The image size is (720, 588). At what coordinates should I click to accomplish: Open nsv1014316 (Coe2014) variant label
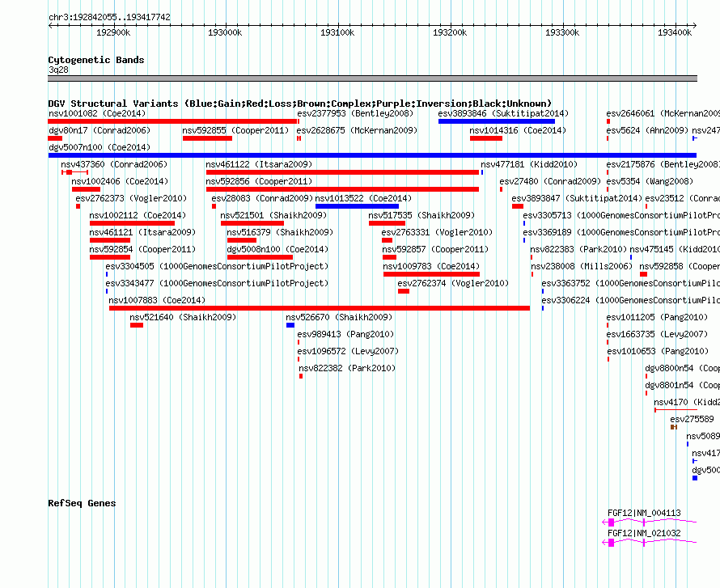(x=518, y=130)
